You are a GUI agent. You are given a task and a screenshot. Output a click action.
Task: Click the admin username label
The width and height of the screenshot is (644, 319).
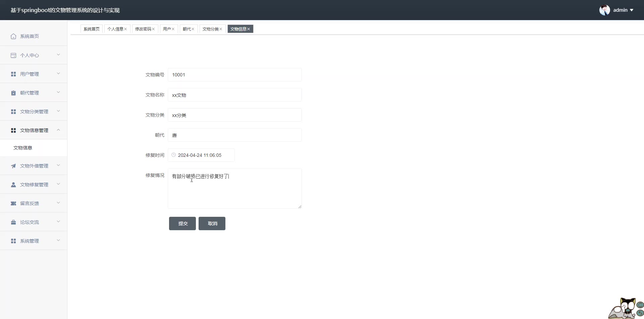(620, 10)
